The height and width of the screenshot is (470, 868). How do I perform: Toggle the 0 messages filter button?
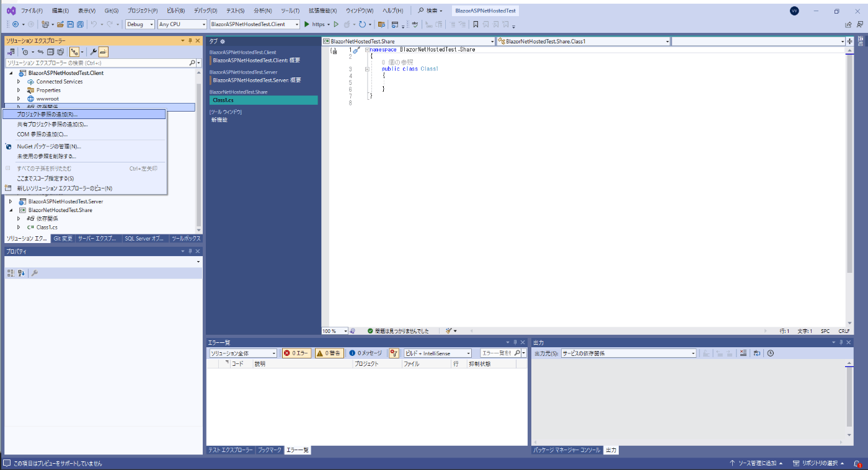point(365,353)
